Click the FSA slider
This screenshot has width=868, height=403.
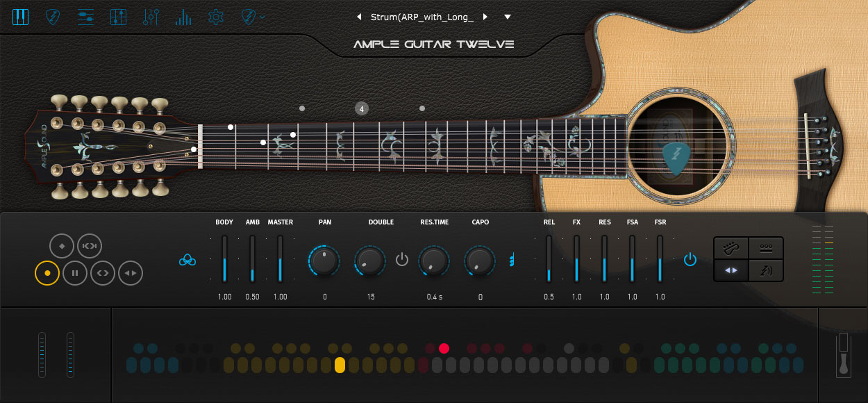coord(632,258)
